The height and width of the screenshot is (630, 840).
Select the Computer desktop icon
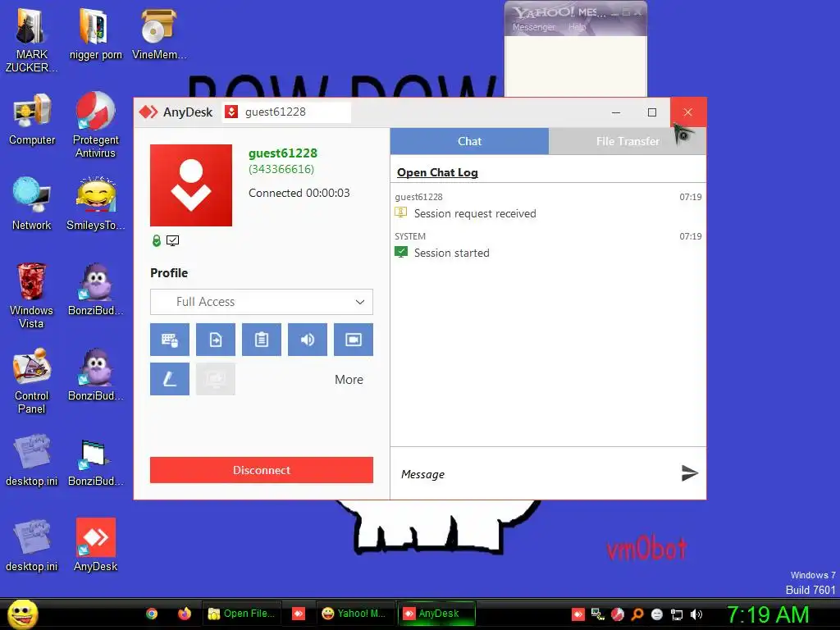[32, 119]
